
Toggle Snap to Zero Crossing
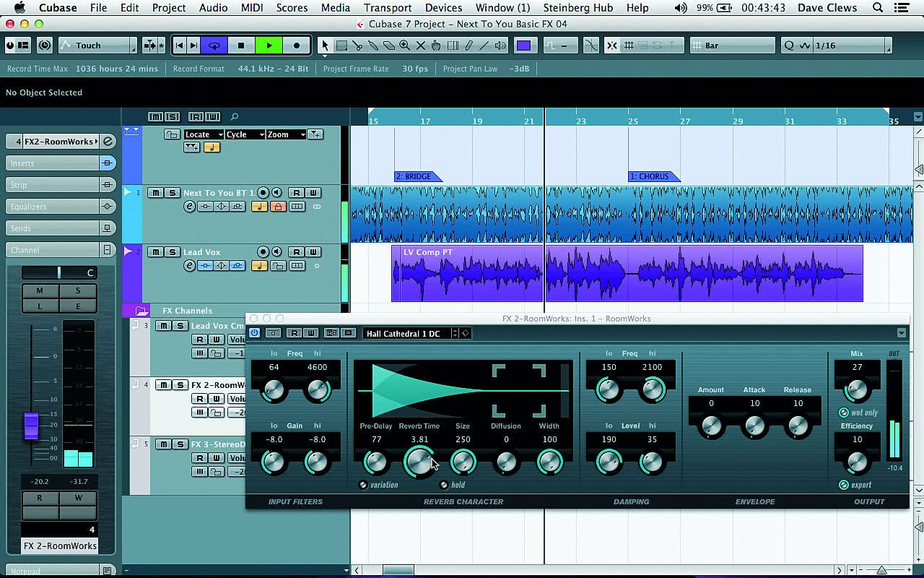(591, 46)
